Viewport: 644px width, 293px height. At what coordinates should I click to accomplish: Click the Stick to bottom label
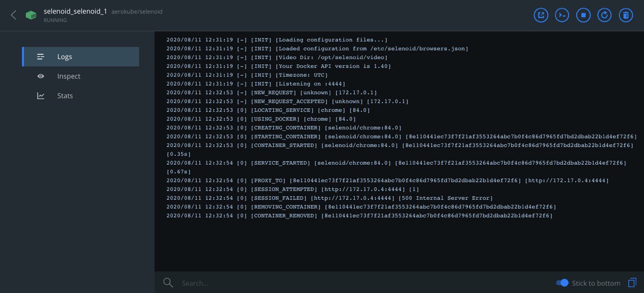(596, 283)
